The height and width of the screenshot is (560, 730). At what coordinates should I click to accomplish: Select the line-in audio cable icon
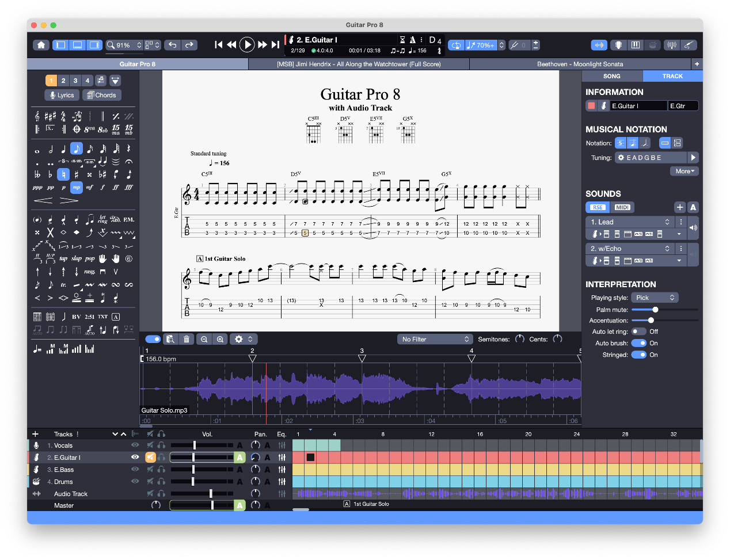[x=689, y=45]
